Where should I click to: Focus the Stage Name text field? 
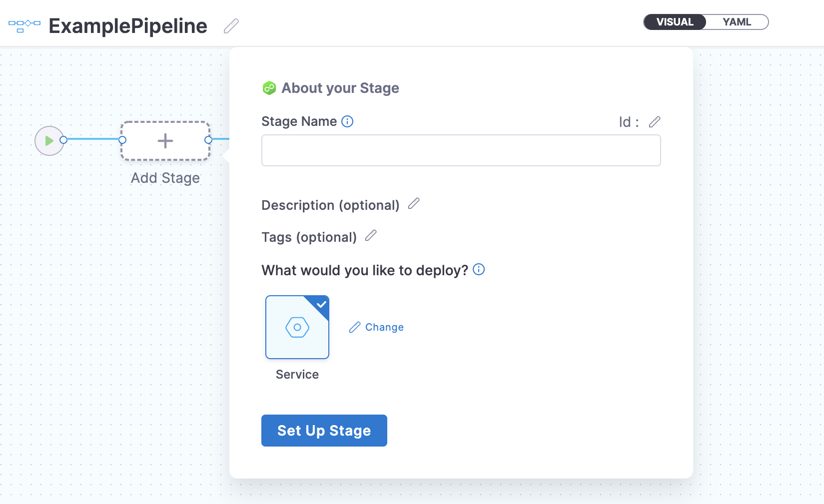[x=461, y=150]
